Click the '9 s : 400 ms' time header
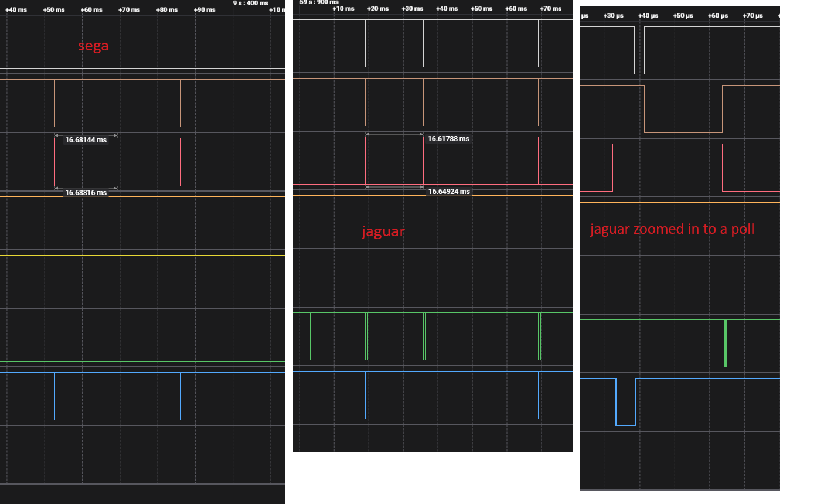The height and width of the screenshot is (504, 824). (251, 3)
